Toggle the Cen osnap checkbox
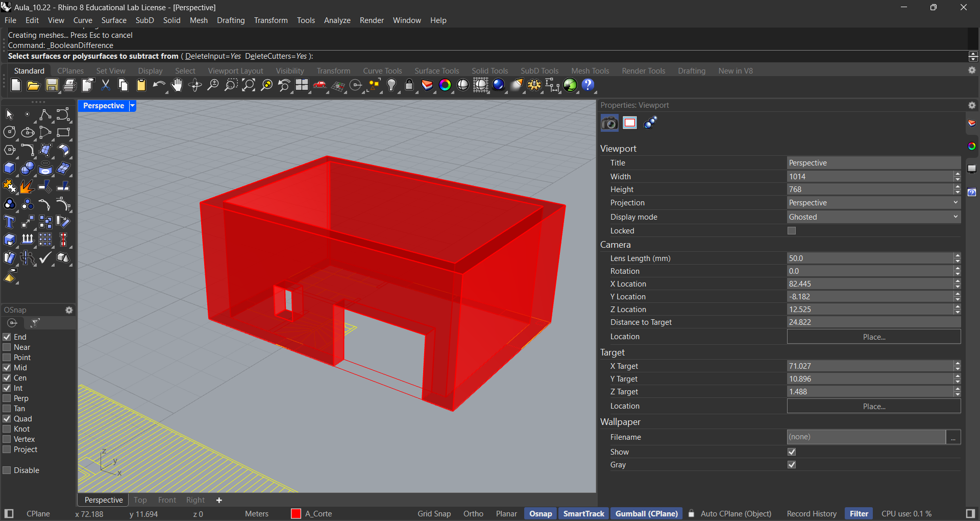Image resolution: width=980 pixels, height=521 pixels. pyautogui.click(x=7, y=378)
